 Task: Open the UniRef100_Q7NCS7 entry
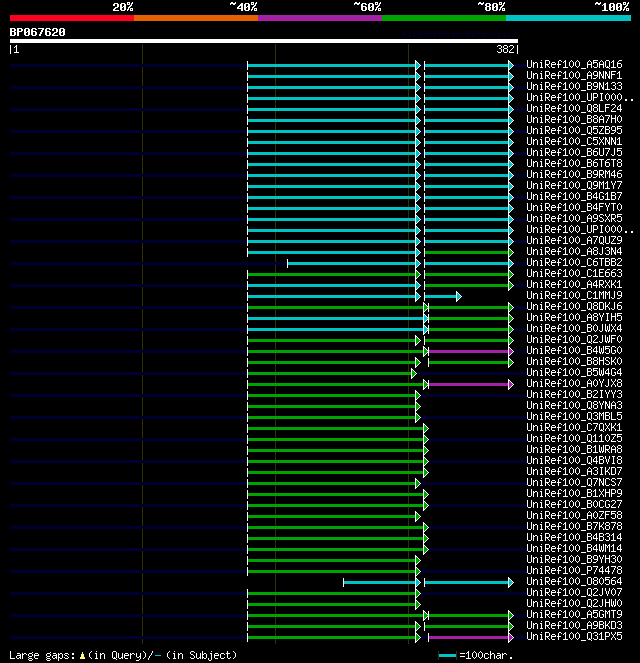coord(574,482)
